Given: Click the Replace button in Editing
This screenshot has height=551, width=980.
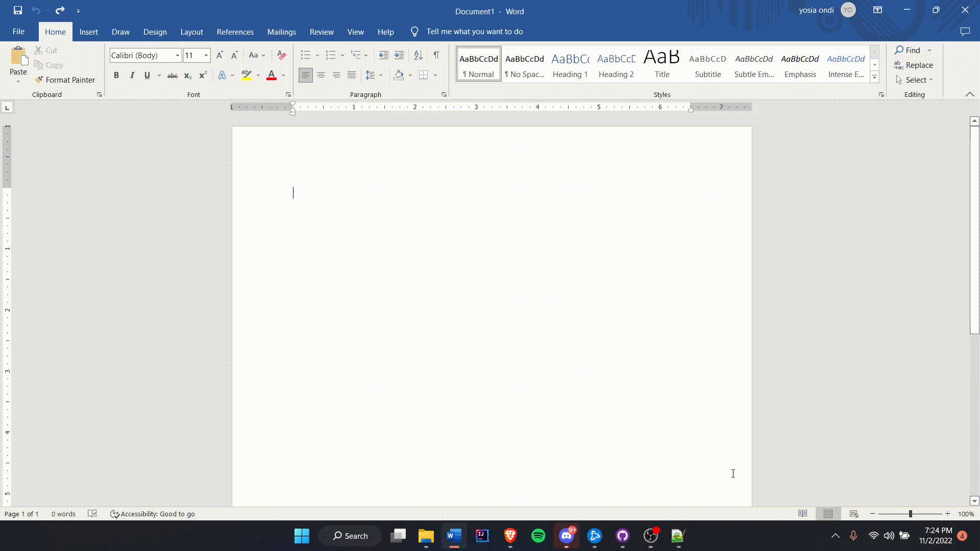Looking at the screenshot, I should 914,65.
